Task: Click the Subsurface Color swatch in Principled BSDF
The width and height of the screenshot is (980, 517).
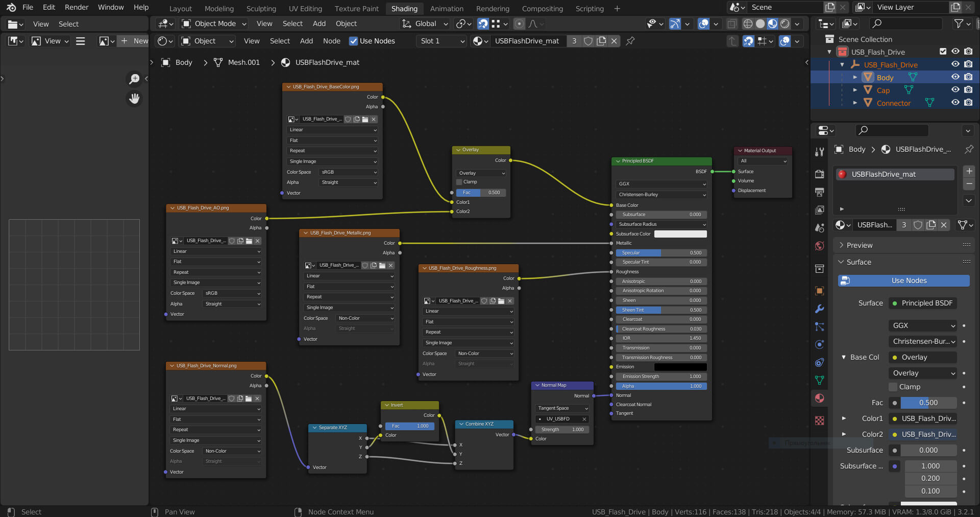Action: pyautogui.click(x=680, y=234)
